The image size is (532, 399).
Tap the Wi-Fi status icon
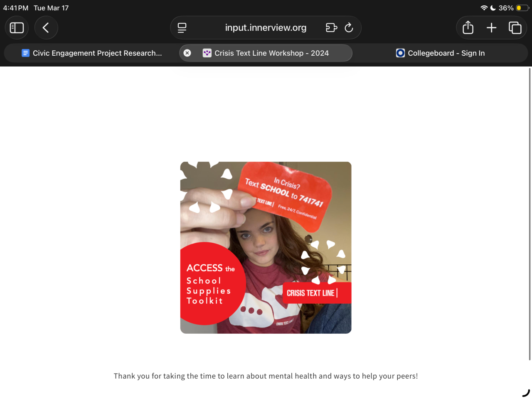484,8
